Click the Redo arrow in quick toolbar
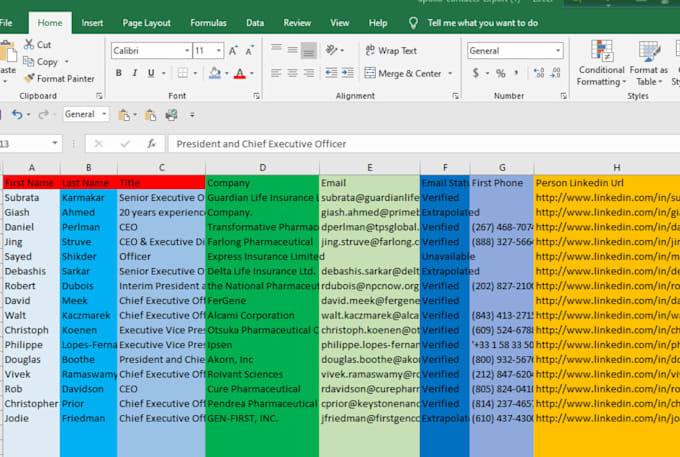Screen dimensions: 680x457 pyautogui.click(x=43, y=114)
